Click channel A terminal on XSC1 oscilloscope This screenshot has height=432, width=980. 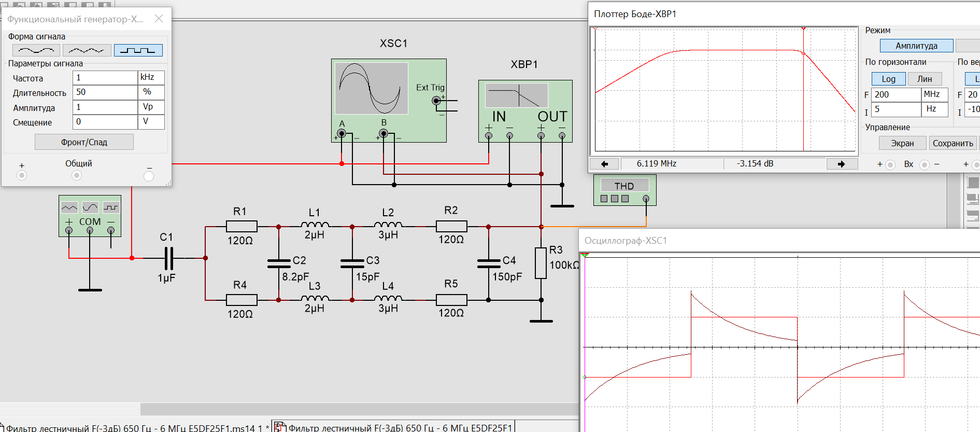point(342,133)
